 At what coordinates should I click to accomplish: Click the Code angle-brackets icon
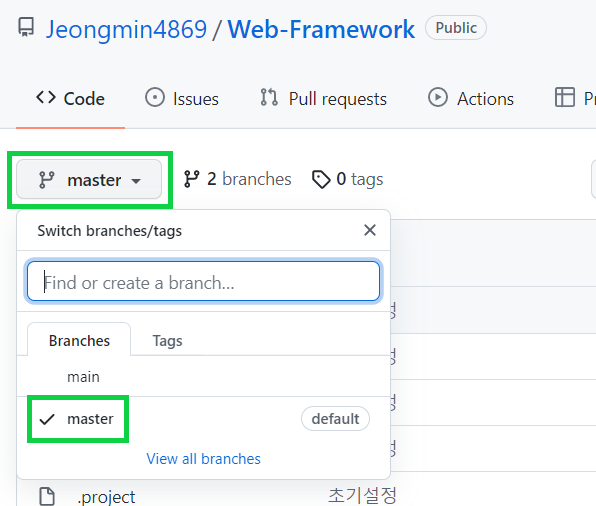tap(46, 97)
